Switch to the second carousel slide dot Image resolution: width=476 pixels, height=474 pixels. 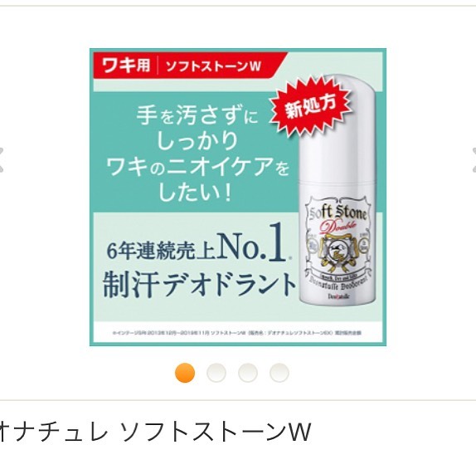coord(216,373)
